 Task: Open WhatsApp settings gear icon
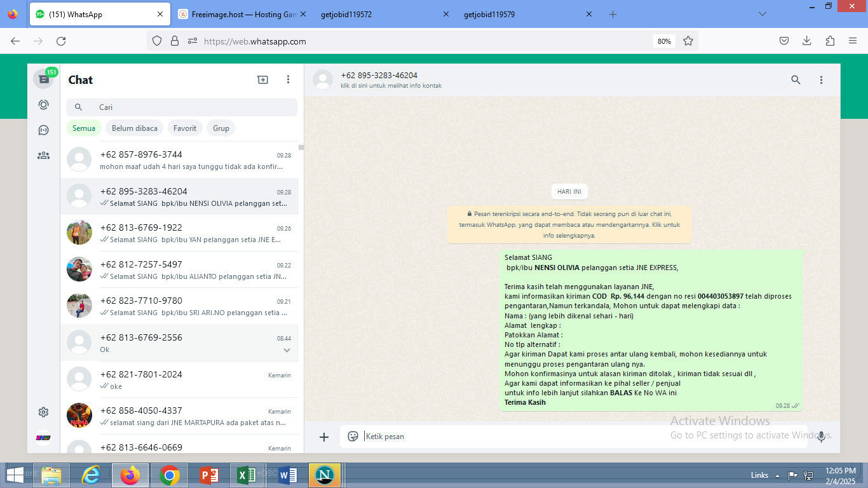coord(43,412)
